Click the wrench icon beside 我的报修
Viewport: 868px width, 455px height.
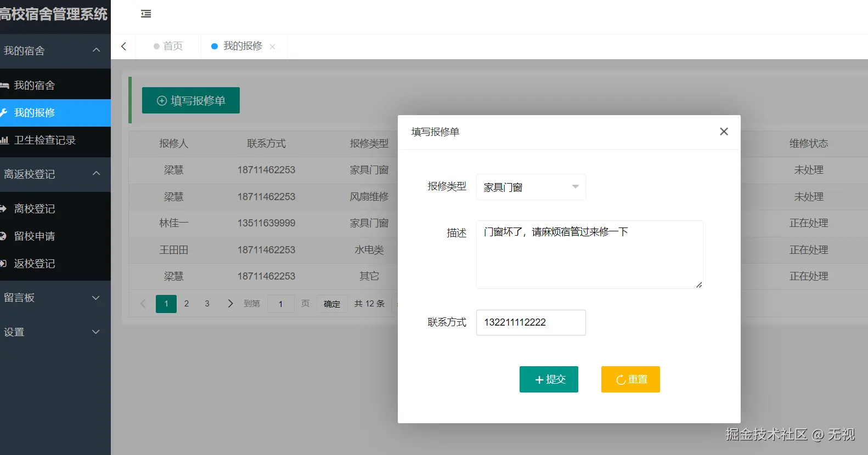coord(3,113)
